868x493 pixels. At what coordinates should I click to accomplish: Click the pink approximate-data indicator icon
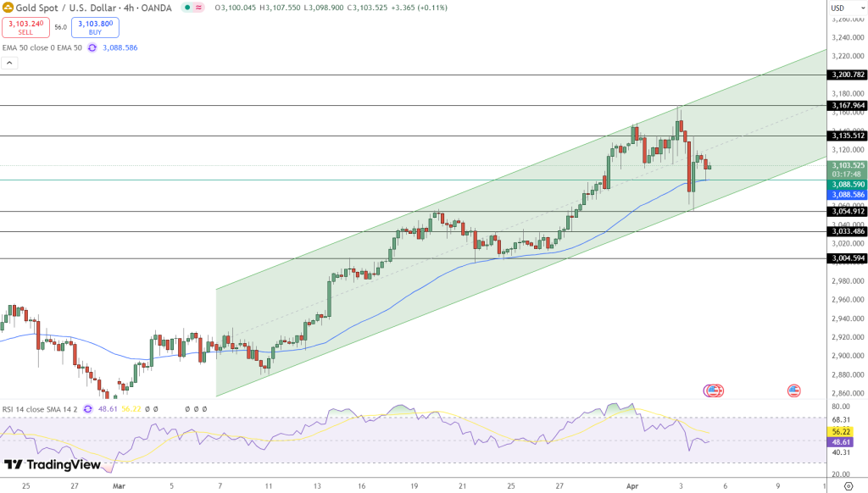(198, 8)
